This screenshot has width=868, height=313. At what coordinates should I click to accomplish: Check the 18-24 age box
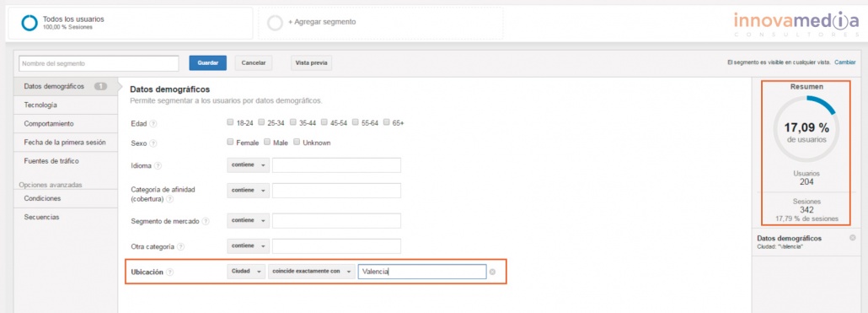[x=230, y=122]
